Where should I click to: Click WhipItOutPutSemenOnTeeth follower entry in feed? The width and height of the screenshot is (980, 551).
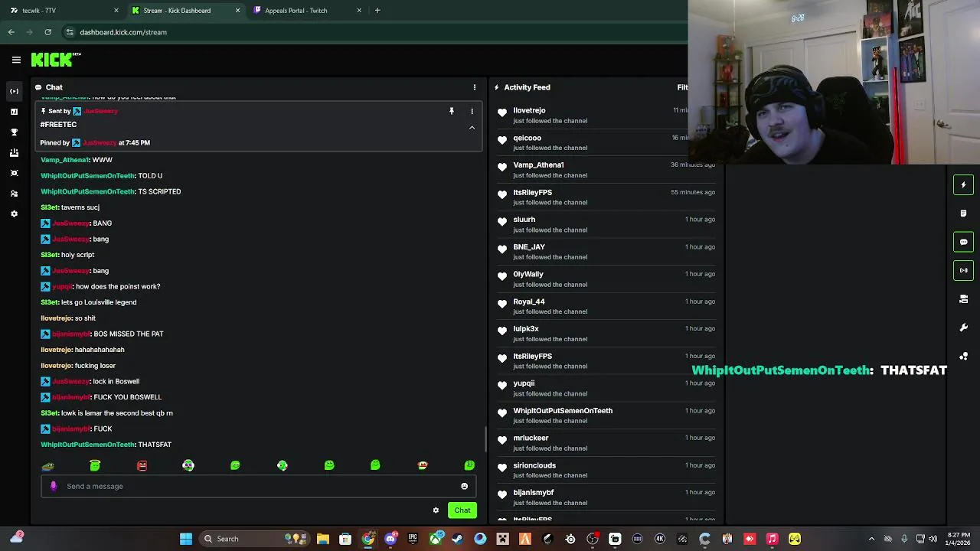(606, 416)
